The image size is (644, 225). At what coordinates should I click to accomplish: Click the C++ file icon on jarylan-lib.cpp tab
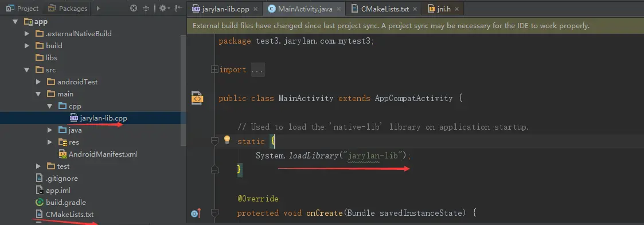(196, 8)
